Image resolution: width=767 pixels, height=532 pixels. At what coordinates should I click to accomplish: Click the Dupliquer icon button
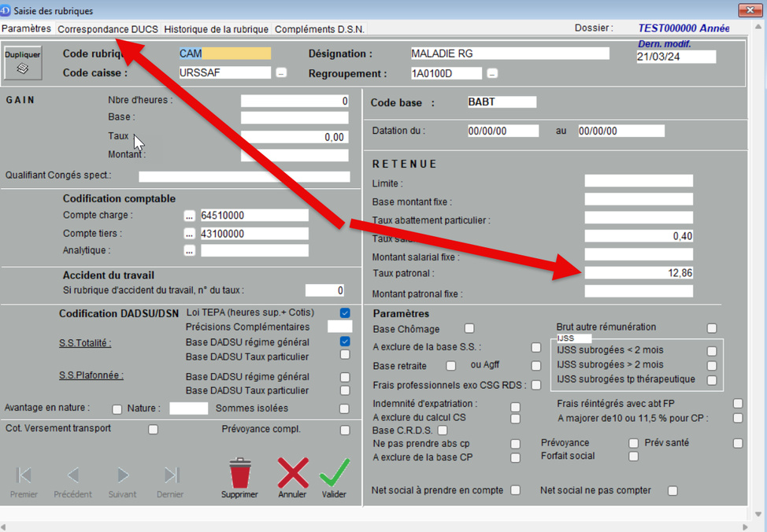point(23,63)
